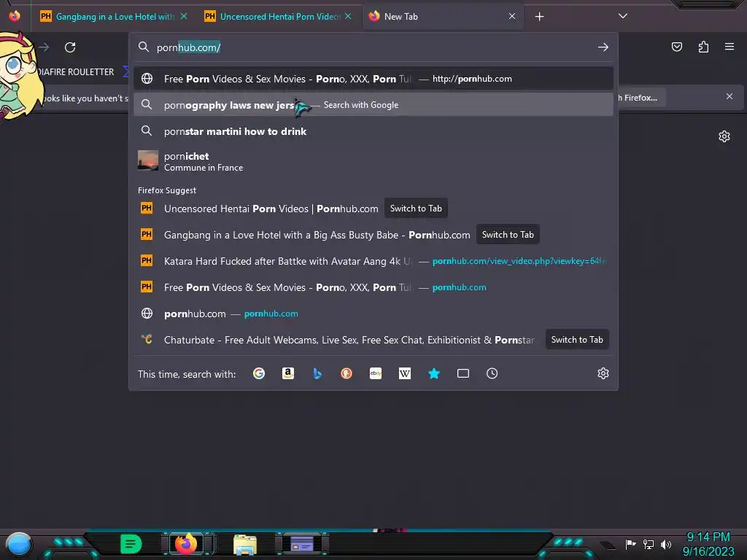Click the Go arrow in address bar
The width and height of the screenshot is (747, 560).
pos(603,47)
